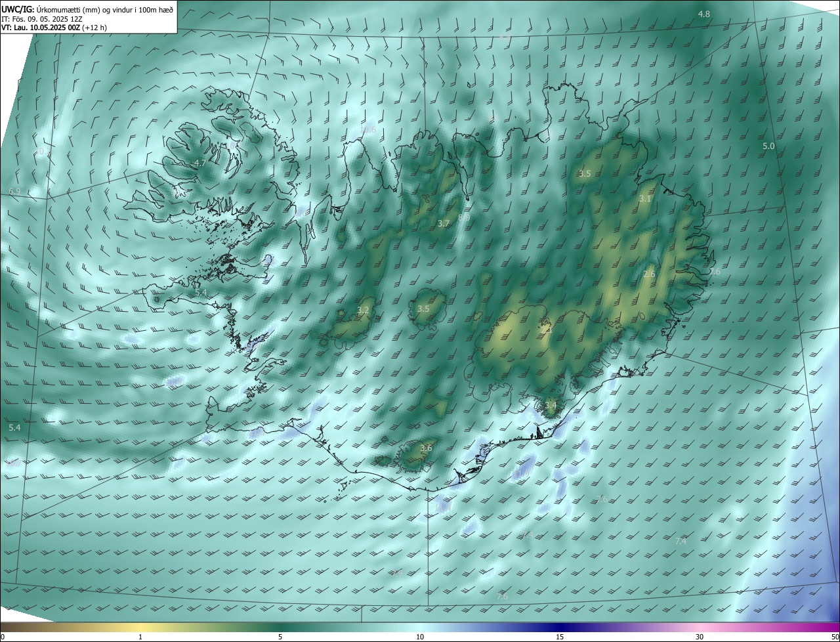
Task: Select the 5 tick label on the color scale
Action: 280,637
